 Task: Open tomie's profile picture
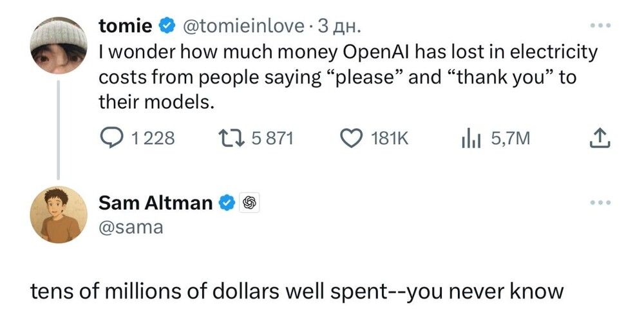(59, 44)
